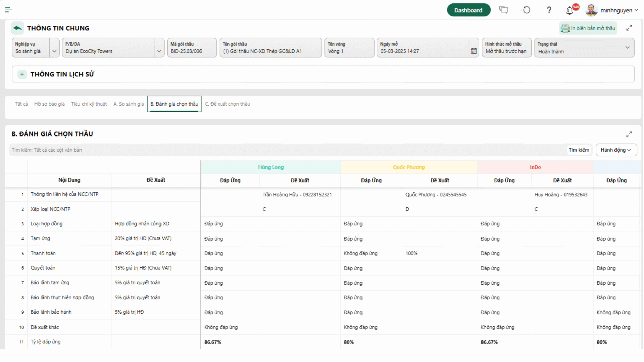The width and height of the screenshot is (644, 362).
Task: Switch to A. So sánh giá tab
Action: tap(129, 104)
